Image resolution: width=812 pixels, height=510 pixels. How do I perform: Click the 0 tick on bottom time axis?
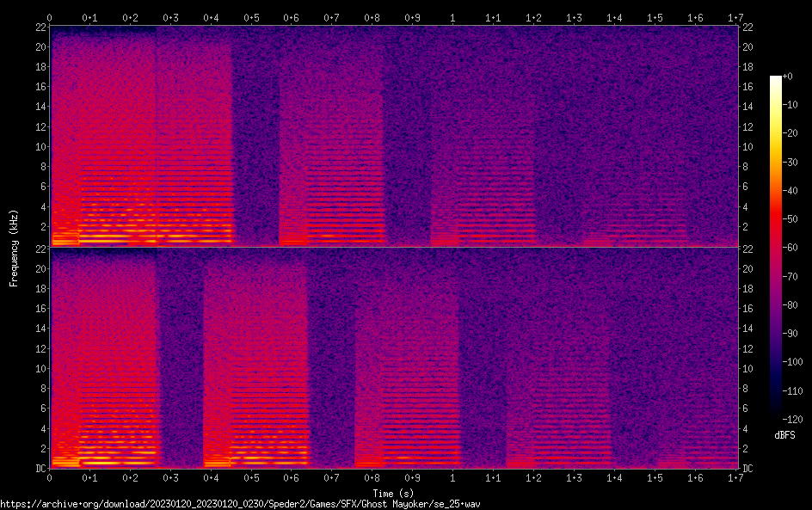(50, 477)
